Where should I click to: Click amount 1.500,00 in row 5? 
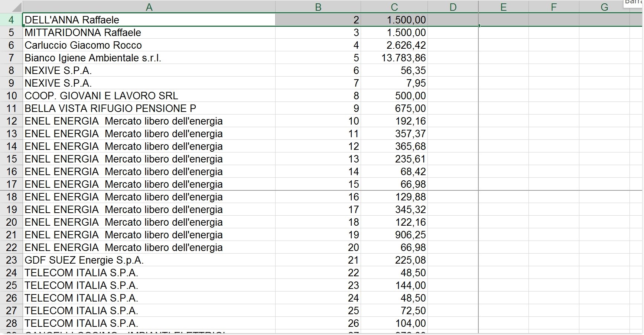click(394, 32)
